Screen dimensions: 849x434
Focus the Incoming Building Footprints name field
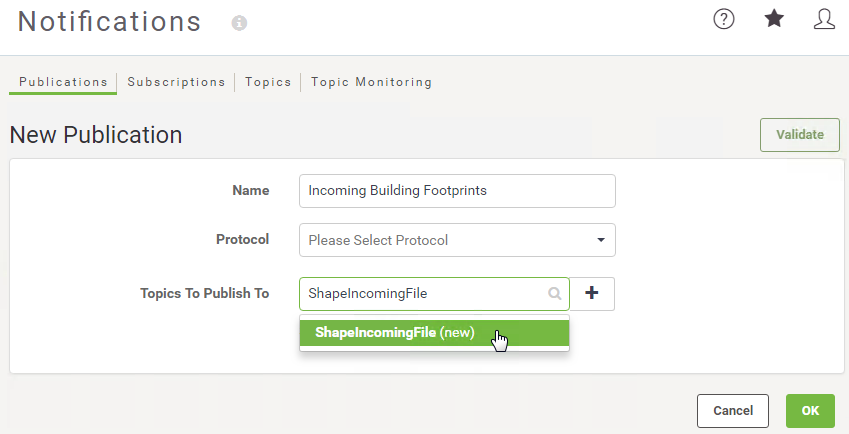point(457,190)
